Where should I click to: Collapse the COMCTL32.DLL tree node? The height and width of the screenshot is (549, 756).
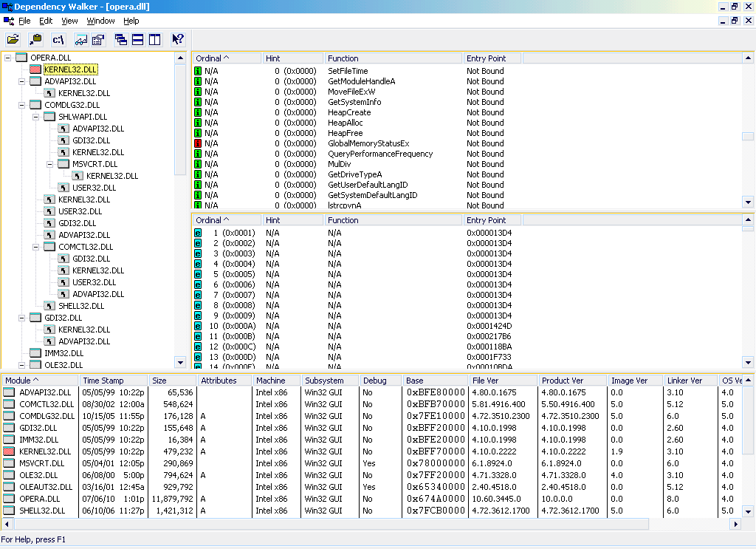pyautogui.click(x=35, y=247)
